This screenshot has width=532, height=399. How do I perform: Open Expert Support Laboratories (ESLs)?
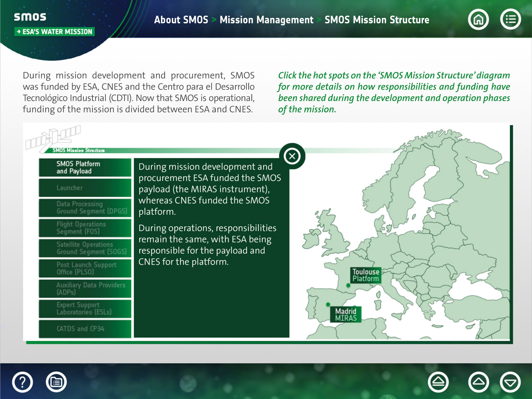click(x=85, y=308)
